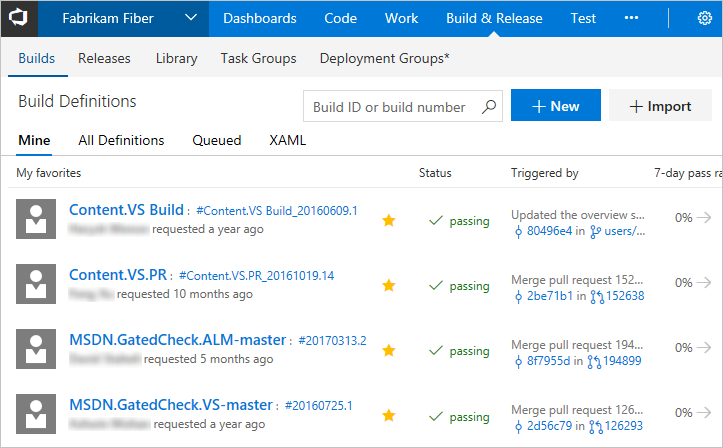The image size is (723, 448).
Task: Open build #20170313.2
Action: 332,341
